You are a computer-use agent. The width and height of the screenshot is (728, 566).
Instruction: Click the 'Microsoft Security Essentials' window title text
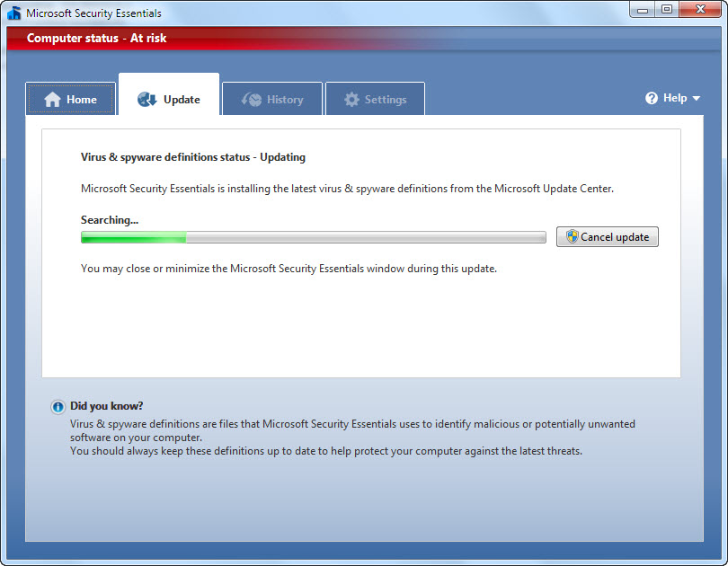pos(93,13)
